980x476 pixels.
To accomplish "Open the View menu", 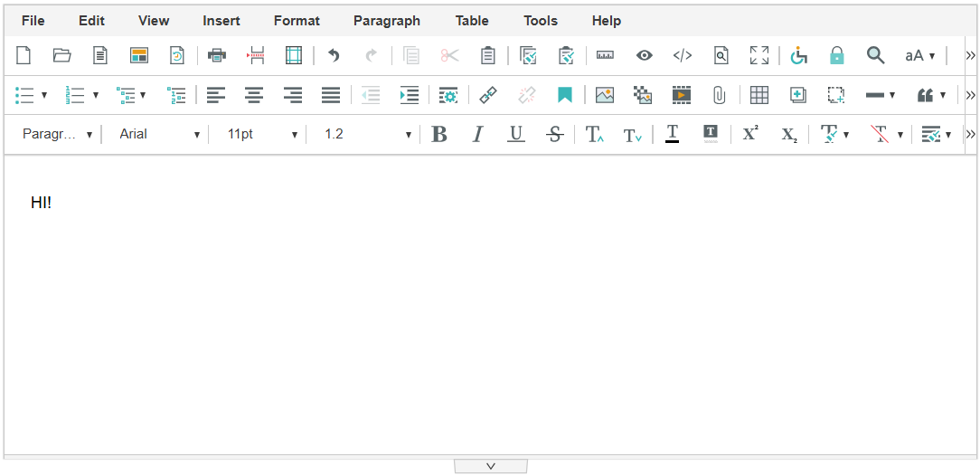I will (154, 21).
